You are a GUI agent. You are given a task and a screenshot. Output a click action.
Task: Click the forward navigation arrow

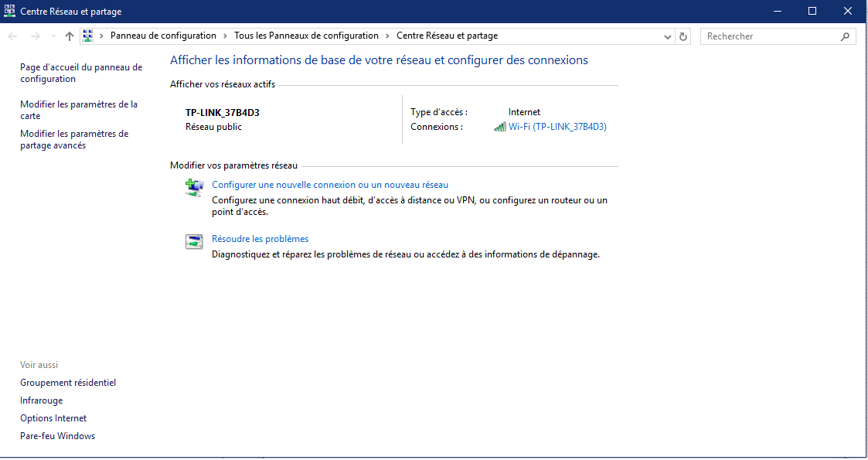coord(33,36)
